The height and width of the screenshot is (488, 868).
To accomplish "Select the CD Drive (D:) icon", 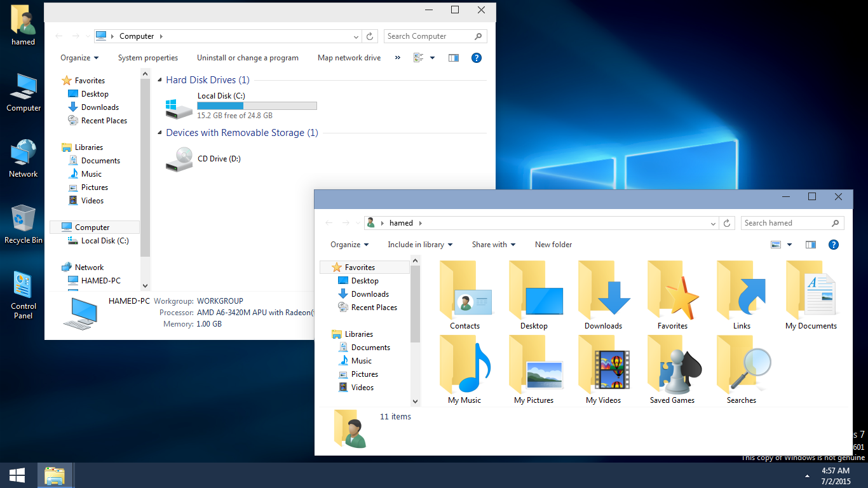I will pos(179,159).
